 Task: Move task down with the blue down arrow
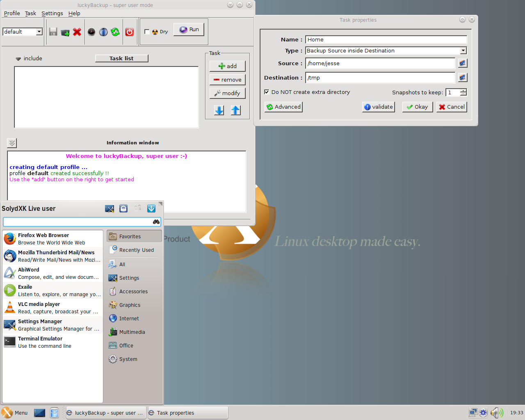point(219,110)
